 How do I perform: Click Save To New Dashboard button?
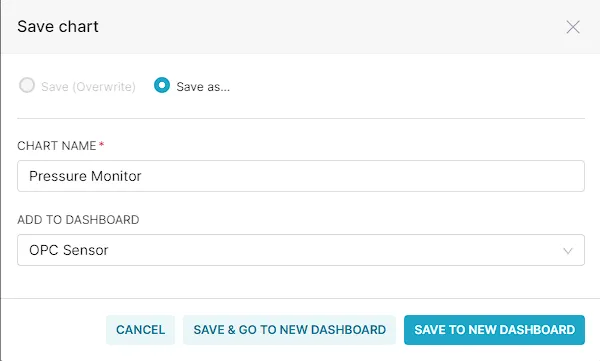[494, 330]
